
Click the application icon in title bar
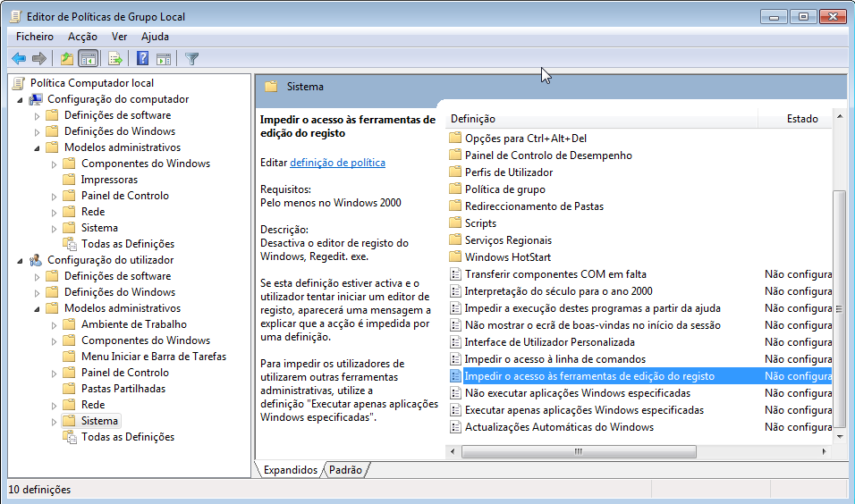tap(16, 17)
